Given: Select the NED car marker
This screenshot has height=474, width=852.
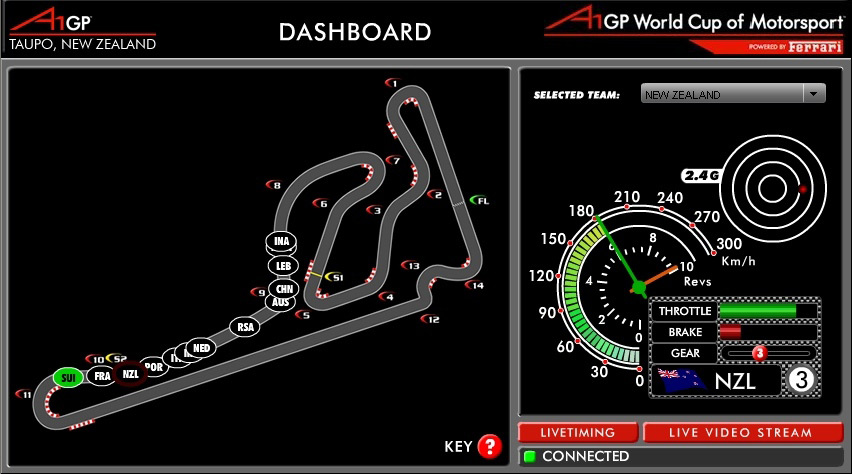Looking at the screenshot, I should tap(202, 347).
